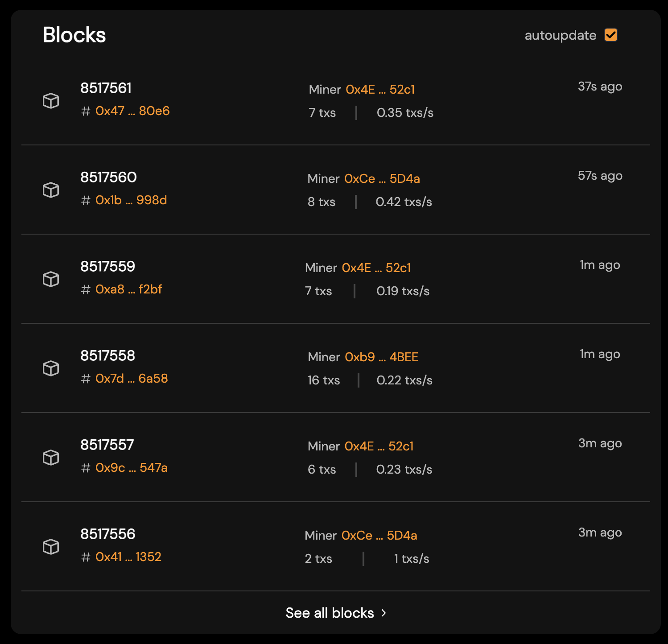The height and width of the screenshot is (644, 668).
Task: Open hash 0xa8 ... f2bf of block 8517559
Action: tap(129, 289)
